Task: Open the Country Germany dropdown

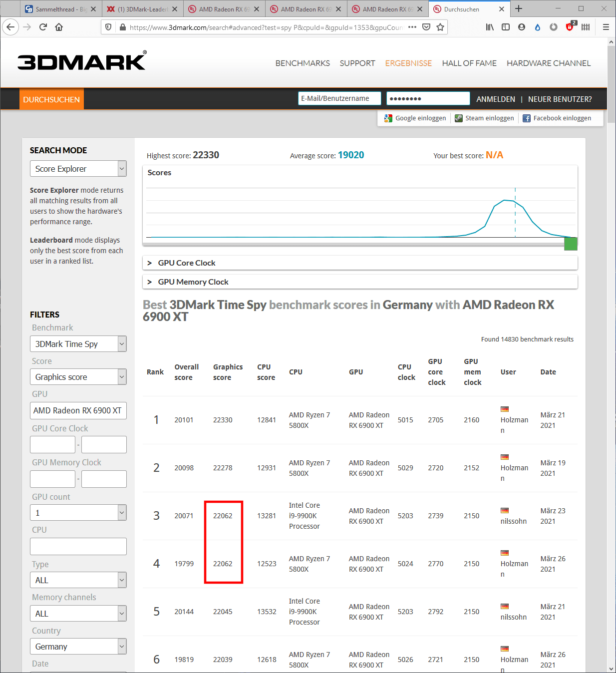Action: [x=78, y=647]
